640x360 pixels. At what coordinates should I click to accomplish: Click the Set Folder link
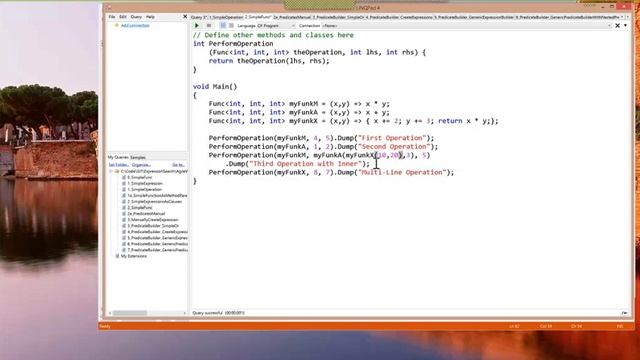pos(118,165)
